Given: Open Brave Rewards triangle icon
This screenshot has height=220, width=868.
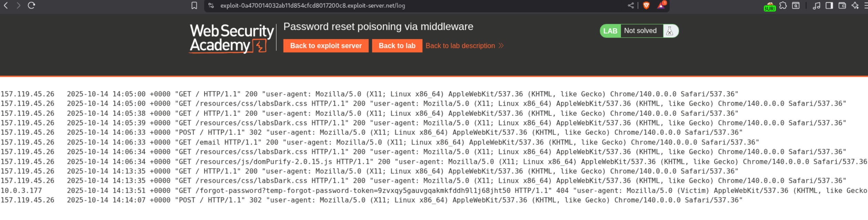Looking at the screenshot, I should [x=661, y=6].
